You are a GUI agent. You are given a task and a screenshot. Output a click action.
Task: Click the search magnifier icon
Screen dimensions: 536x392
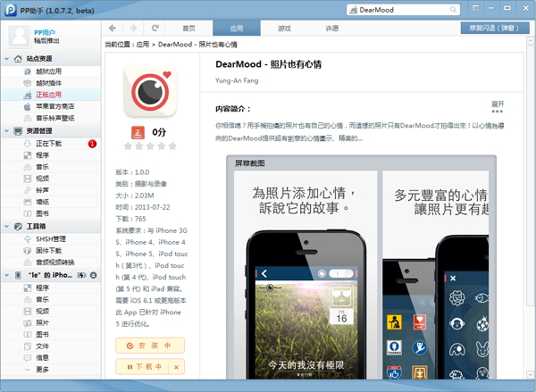(x=453, y=10)
